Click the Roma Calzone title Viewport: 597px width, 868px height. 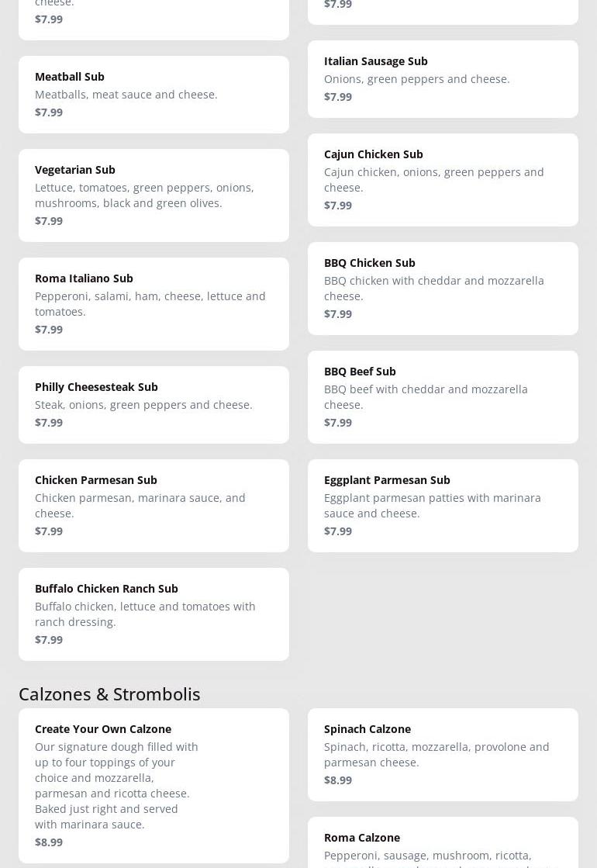coord(362,837)
